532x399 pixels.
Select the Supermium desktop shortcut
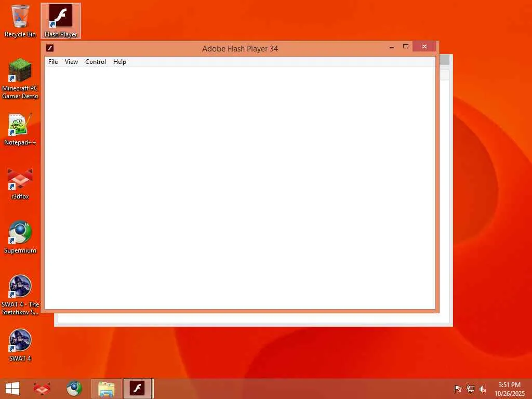coord(20,237)
